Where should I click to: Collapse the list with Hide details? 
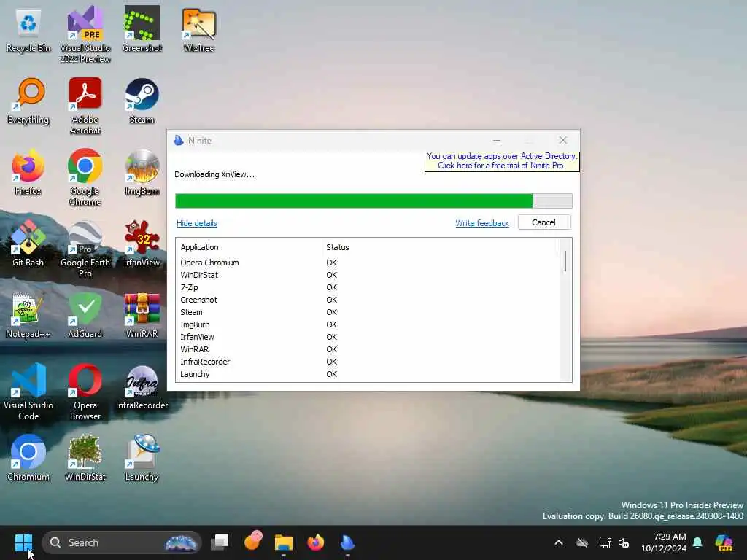click(197, 223)
